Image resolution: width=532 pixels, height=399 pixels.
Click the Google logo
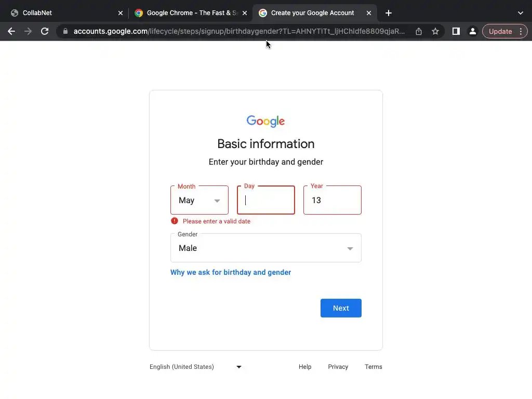click(x=265, y=121)
